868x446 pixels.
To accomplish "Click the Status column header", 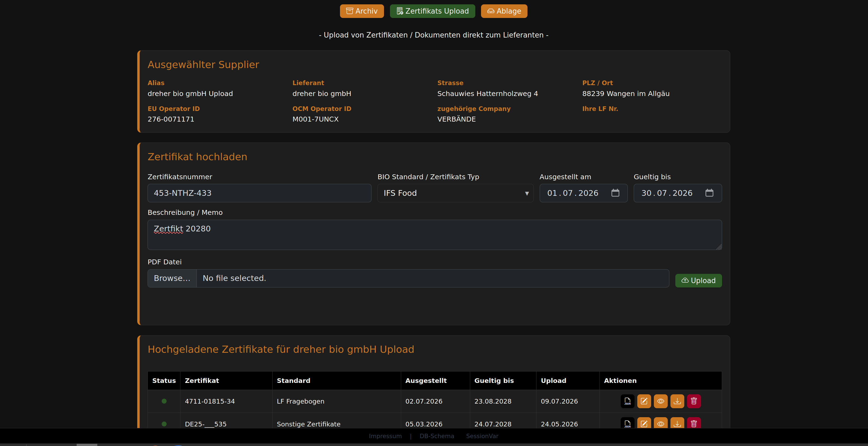I will (164, 381).
